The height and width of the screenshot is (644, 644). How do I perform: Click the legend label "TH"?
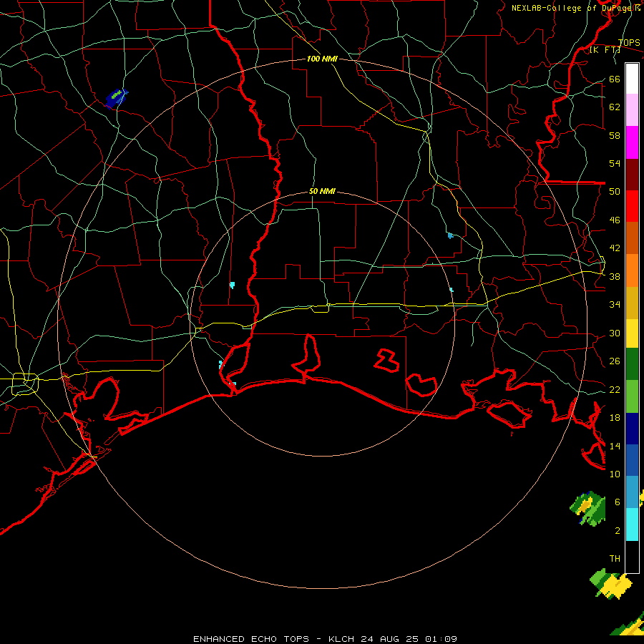click(x=615, y=559)
